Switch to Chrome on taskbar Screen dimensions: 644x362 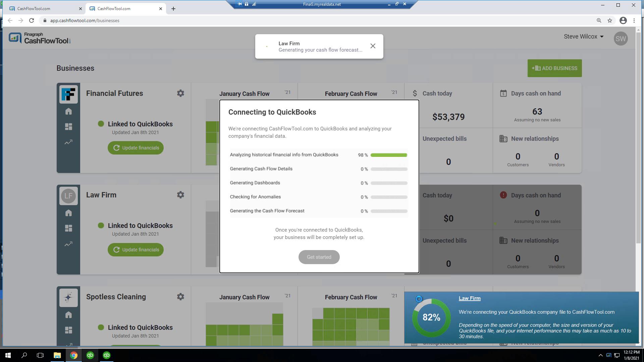click(x=73, y=355)
